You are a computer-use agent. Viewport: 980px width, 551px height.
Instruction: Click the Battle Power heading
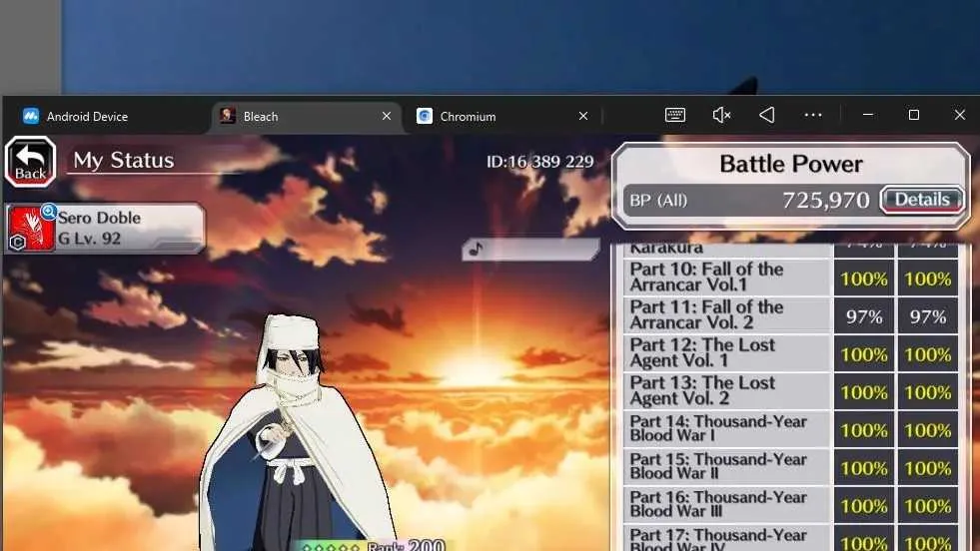790,165
